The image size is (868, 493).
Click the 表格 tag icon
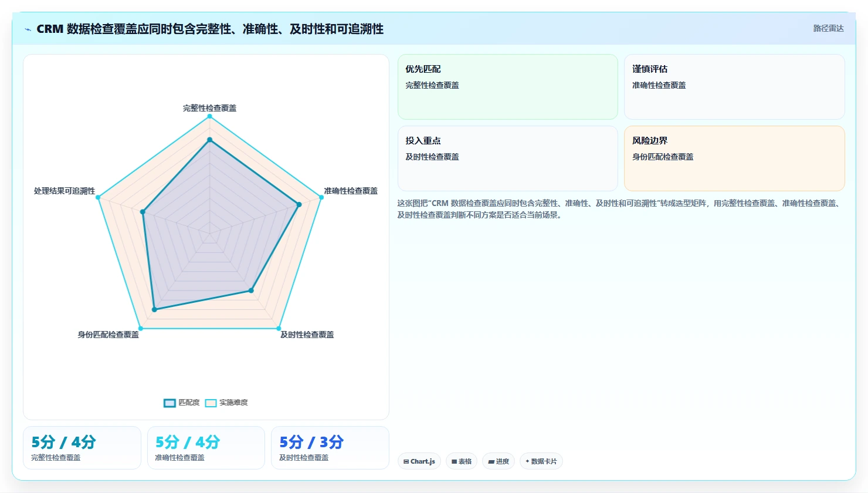(454, 462)
